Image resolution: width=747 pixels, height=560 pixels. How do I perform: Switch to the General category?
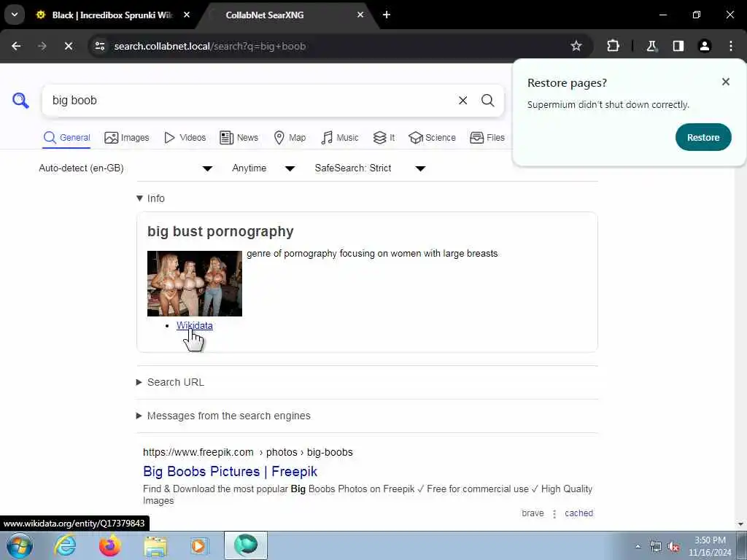[66, 138]
